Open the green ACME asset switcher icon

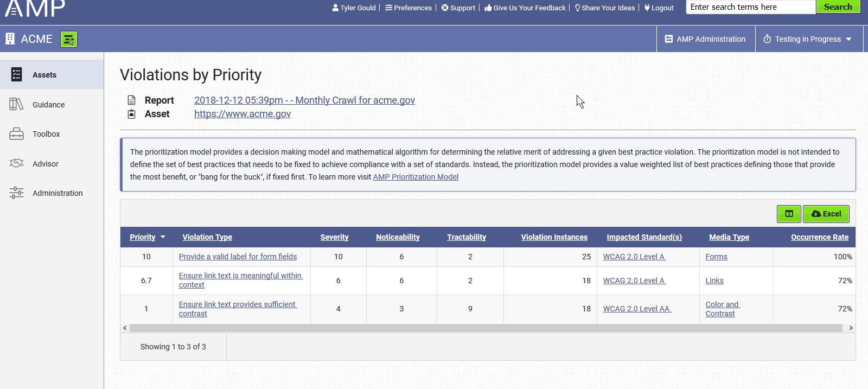tap(69, 39)
